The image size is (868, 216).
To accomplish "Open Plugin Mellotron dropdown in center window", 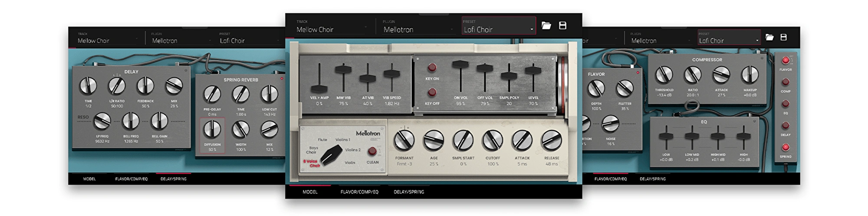I will point(418,27).
